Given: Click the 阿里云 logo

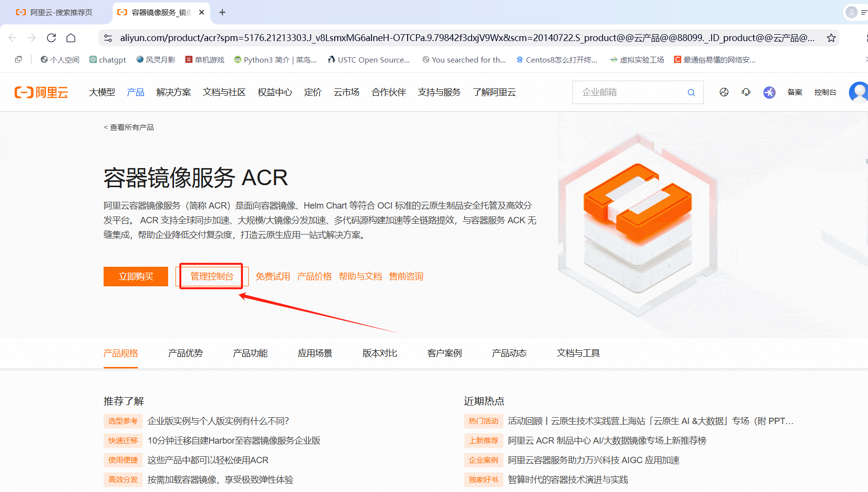Looking at the screenshot, I should pyautogui.click(x=41, y=92).
